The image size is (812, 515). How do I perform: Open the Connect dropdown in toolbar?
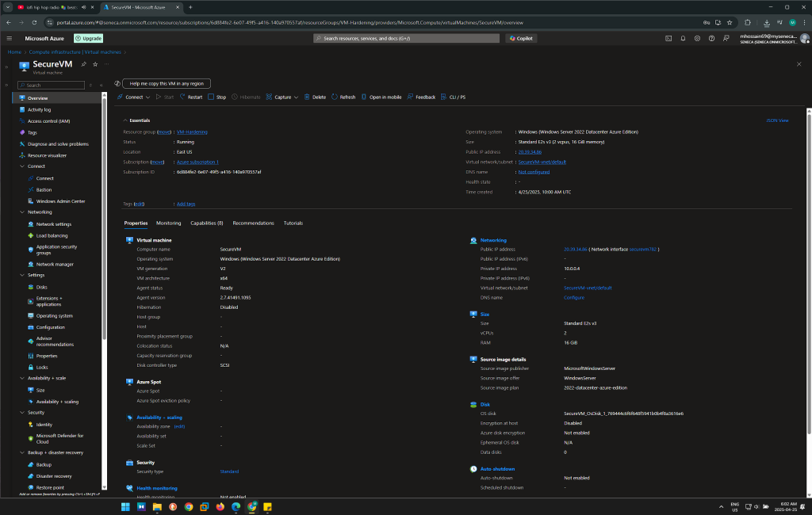pyautogui.click(x=133, y=97)
